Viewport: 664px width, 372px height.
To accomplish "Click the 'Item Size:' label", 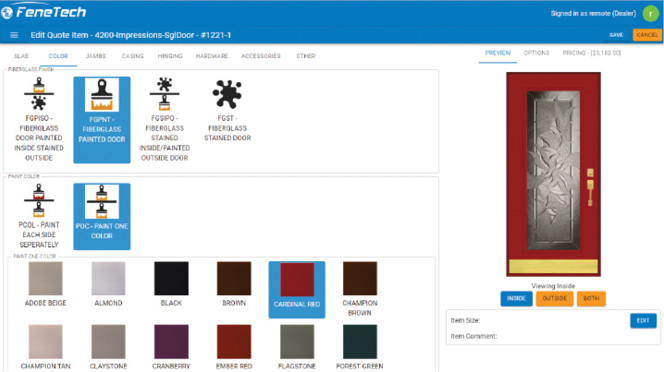I will coord(465,320).
